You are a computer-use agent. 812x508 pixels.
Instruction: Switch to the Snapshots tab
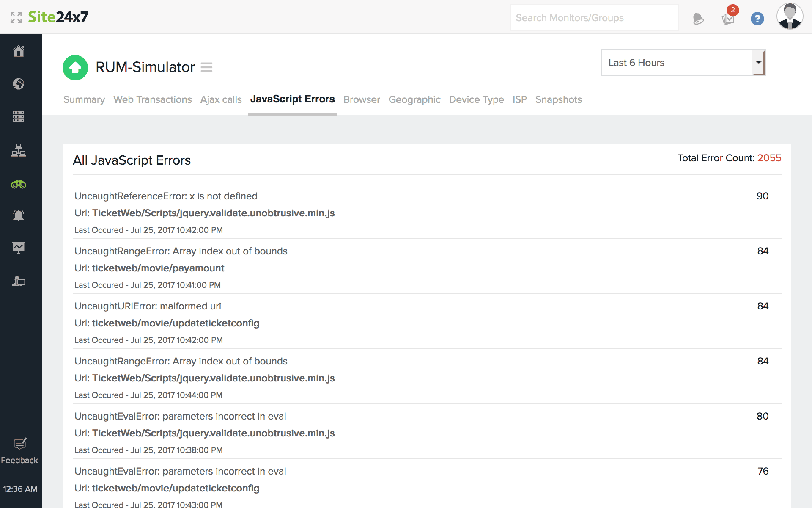point(558,99)
